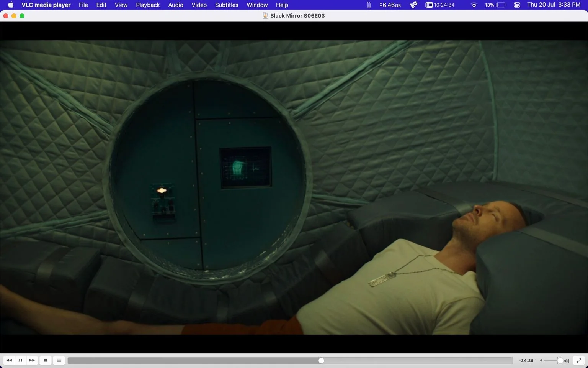Expand the Video menu

tap(199, 5)
